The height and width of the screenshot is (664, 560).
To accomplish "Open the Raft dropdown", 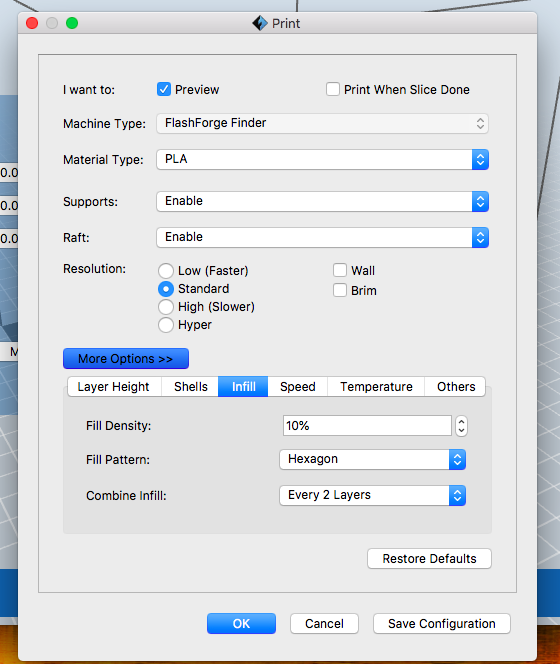I will coord(322,237).
